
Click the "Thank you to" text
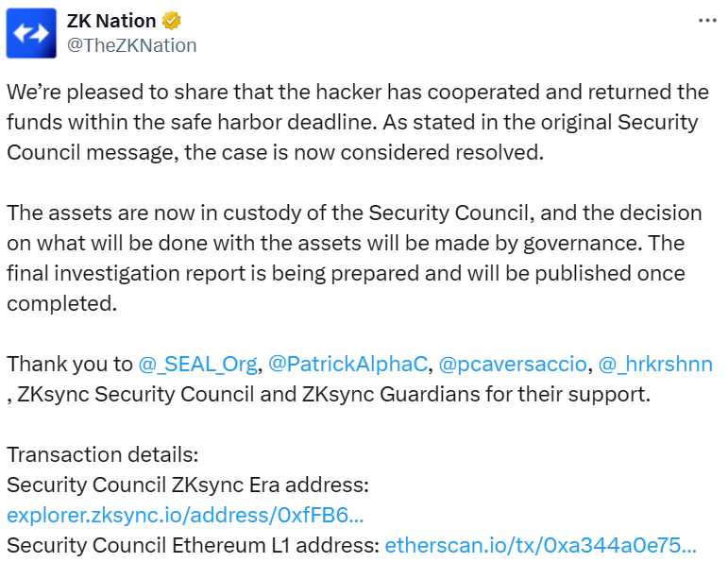[70, 364]
